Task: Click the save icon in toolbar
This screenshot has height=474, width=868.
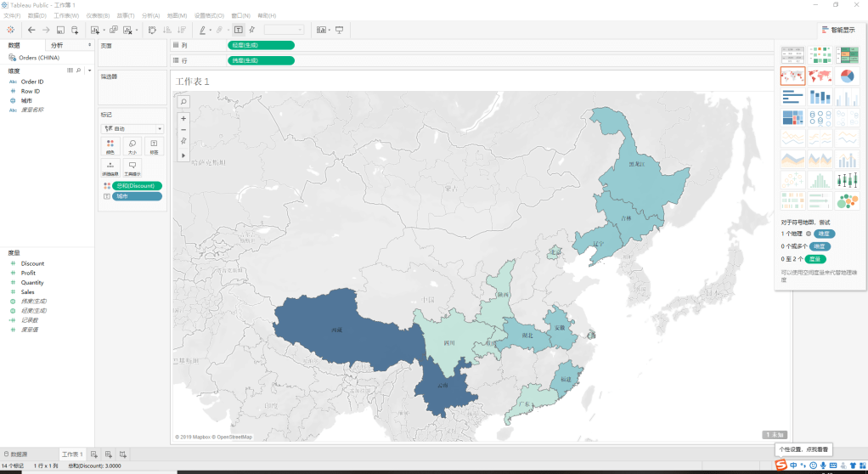Action: pyautogui.click(x=60, y=30)
